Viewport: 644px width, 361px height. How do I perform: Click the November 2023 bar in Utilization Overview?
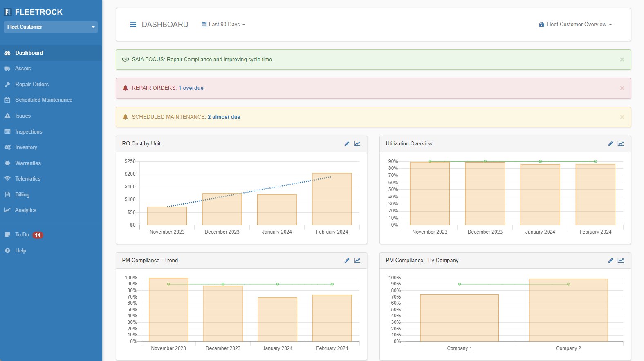[x=430, y=194]
